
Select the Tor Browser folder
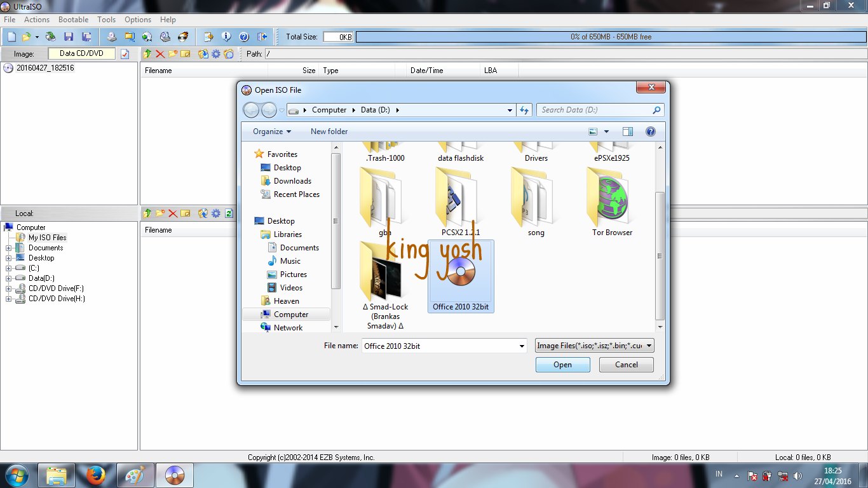coord(612,203)
